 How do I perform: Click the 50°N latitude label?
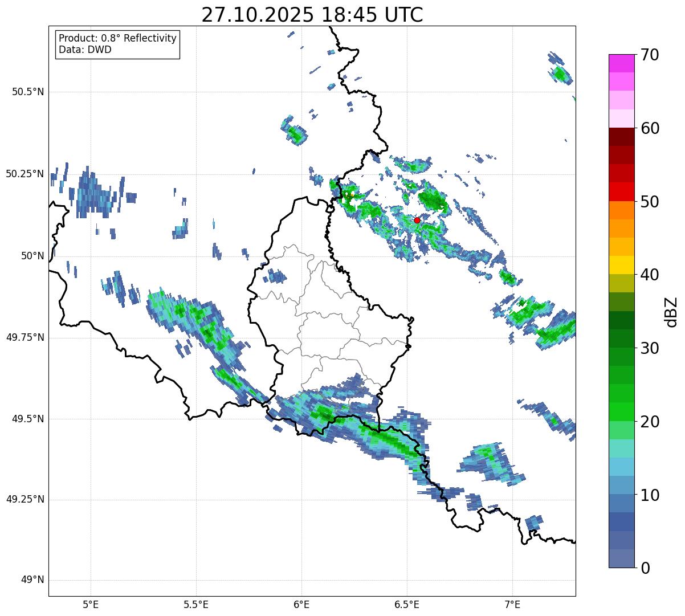(32, 256)
